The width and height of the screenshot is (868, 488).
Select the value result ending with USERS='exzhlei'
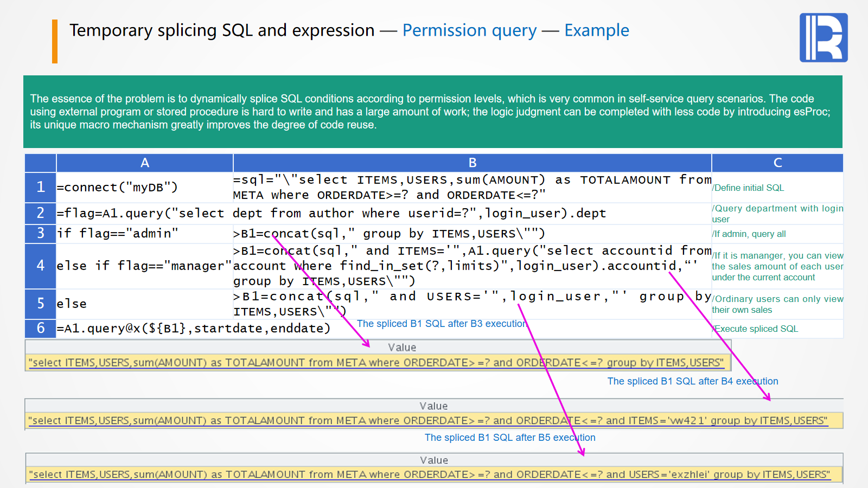pyautogui.click(x=429, y=474)
